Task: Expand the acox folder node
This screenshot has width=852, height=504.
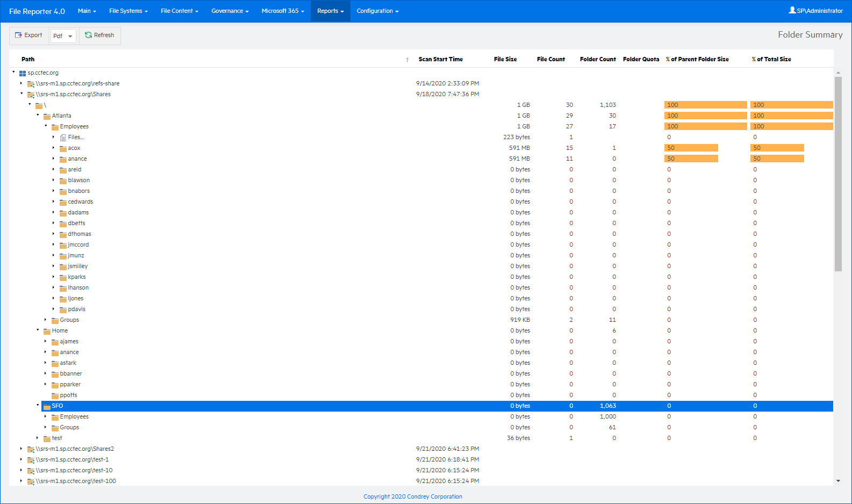Action: pyautogui.click(x=53, y=148)
